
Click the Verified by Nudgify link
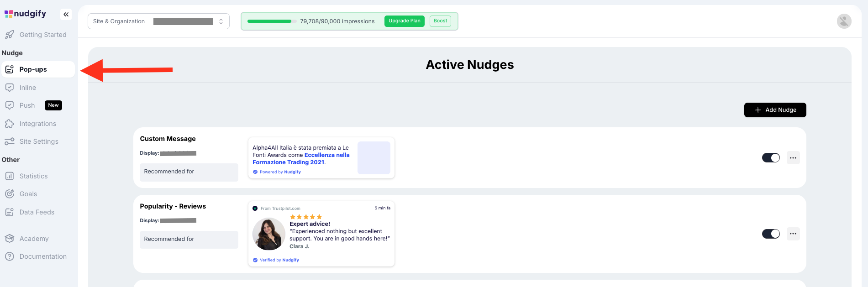(x=279, y=260)
